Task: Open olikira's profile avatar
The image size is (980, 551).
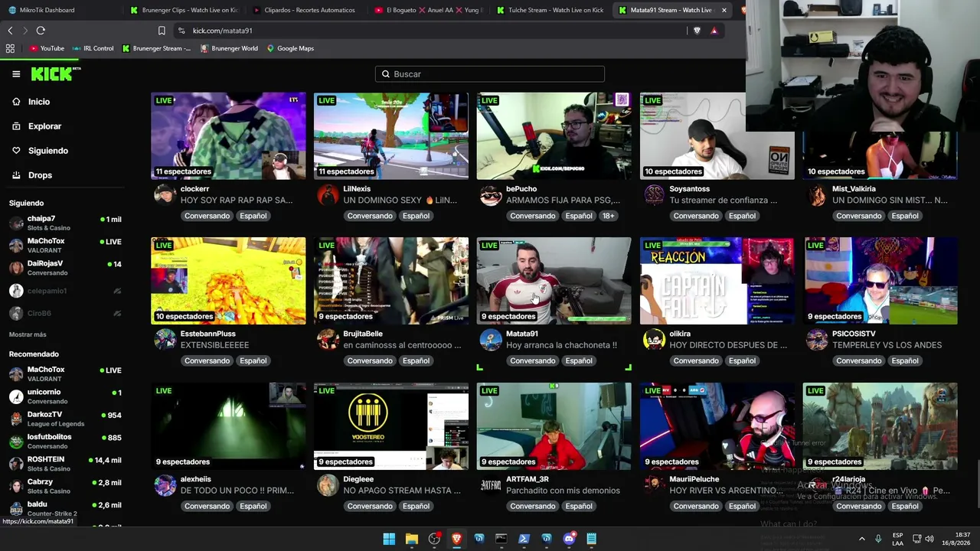Action: (x=654, y=340)
